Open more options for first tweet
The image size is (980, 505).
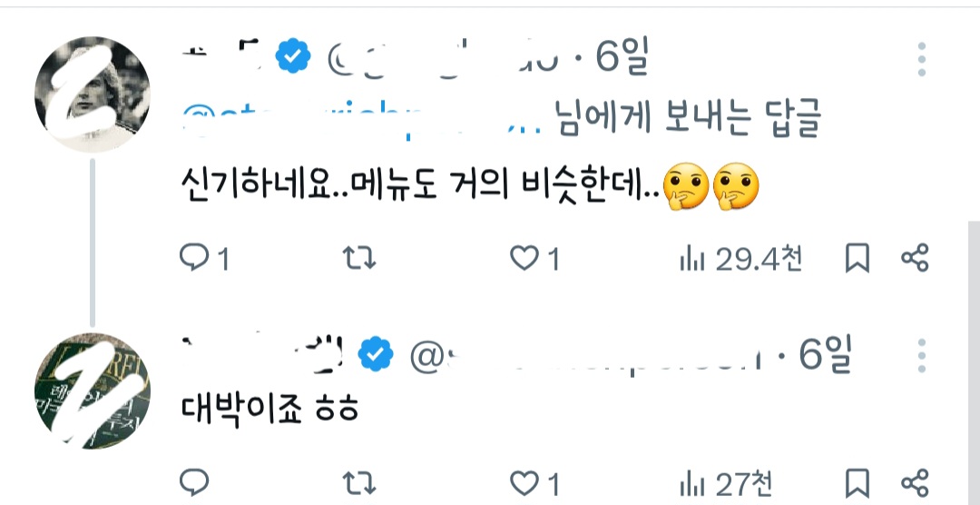pyautogui.click(x=921, y=59)
